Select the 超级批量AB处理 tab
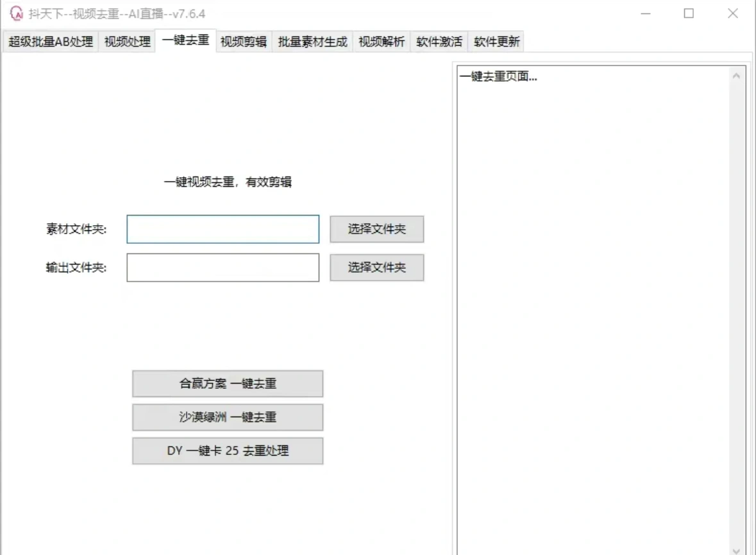 point(49,42)
